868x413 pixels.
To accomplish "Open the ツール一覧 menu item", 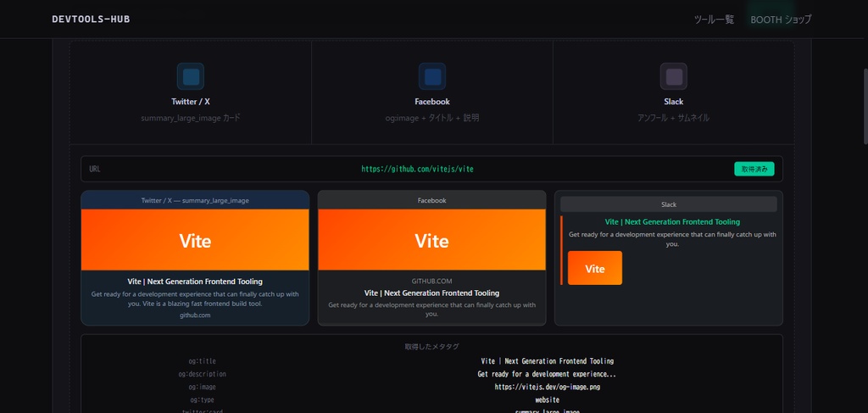I will click(x=714, y=20).
